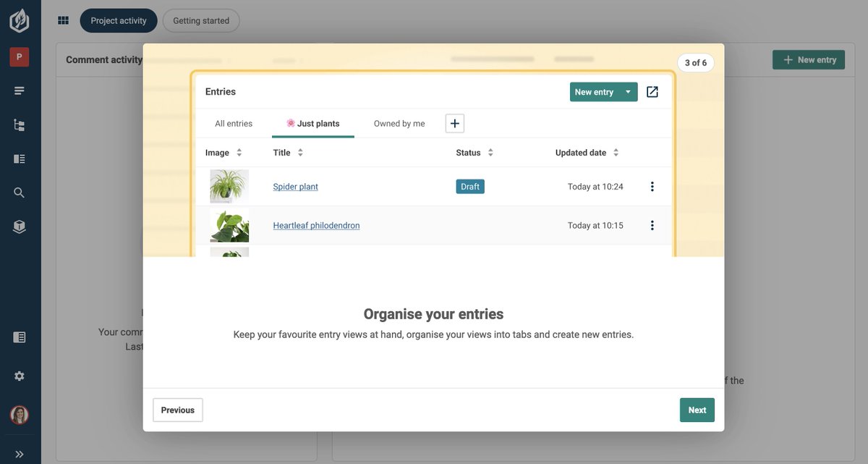This screenshot has width=868, height=464.
Task: Open the sidebar icon above the settings gear
Action: 20,337
